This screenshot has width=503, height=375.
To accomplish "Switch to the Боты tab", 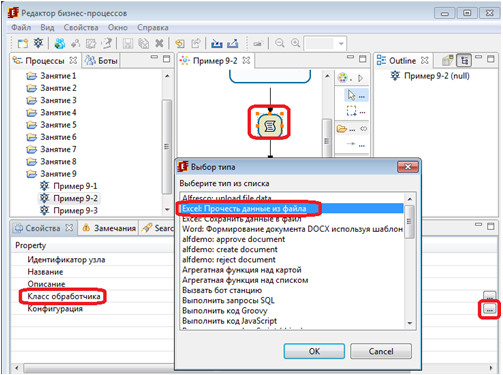I will pyautogui.click(x=101, y=61).
